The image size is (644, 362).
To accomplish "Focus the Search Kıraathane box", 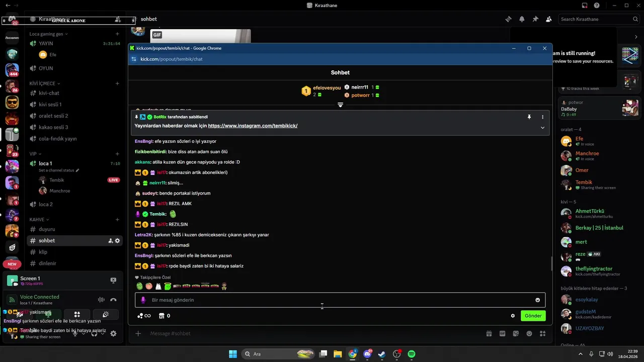I will coord(599,19).
